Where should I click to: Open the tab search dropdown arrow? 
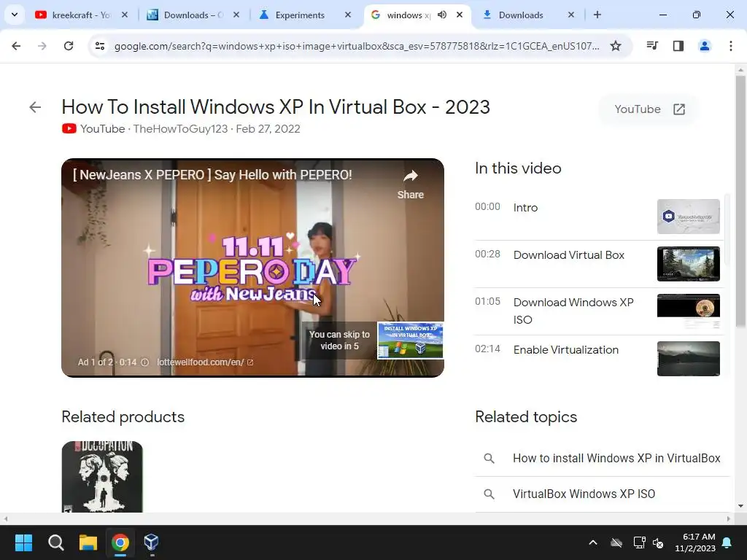click(15, 15)
